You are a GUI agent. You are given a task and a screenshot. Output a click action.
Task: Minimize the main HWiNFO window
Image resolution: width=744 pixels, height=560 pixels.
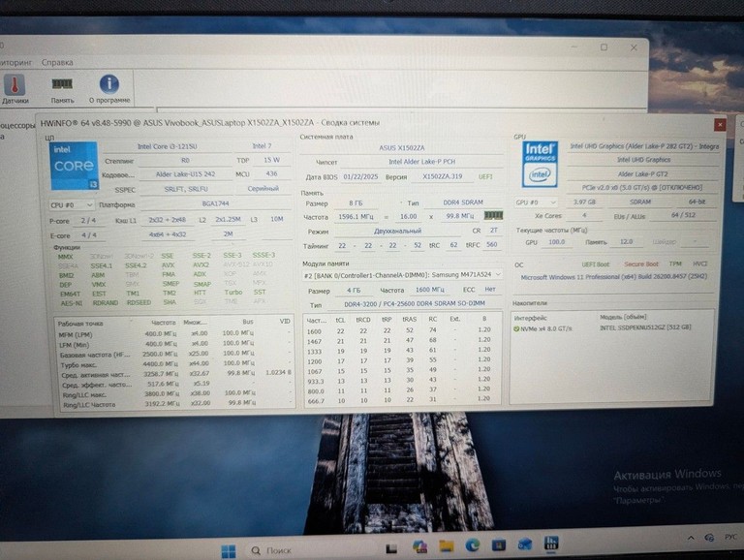point(574,47)
